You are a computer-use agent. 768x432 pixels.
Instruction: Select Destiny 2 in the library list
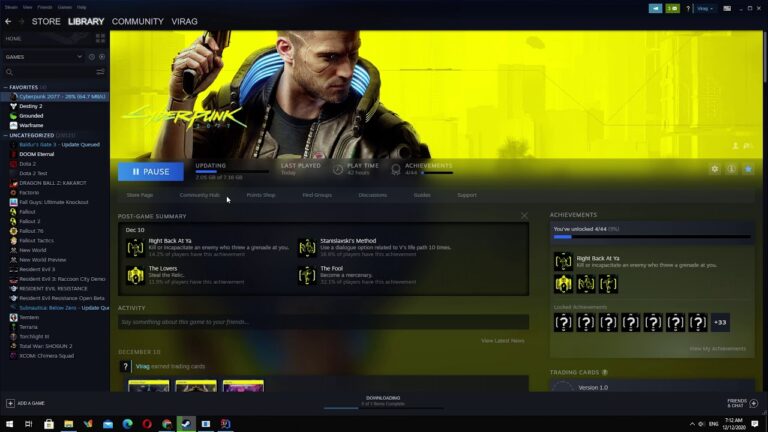pos(30,106)
